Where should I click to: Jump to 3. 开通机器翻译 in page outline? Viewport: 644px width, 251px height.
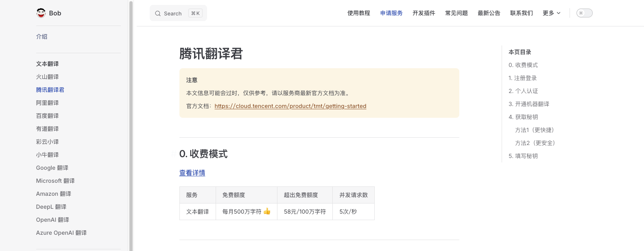[529, 104]
